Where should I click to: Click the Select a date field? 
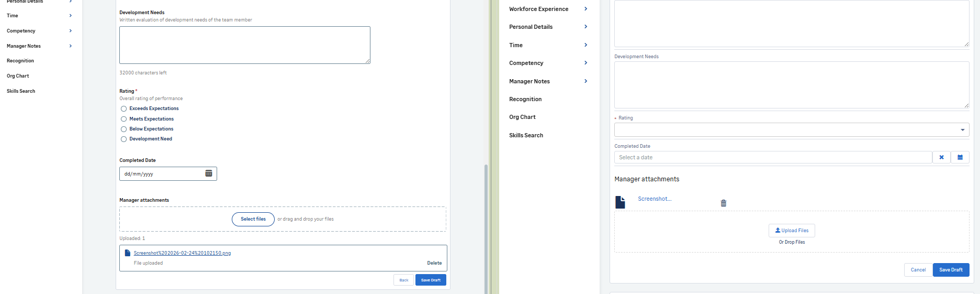tap(773, 157)
